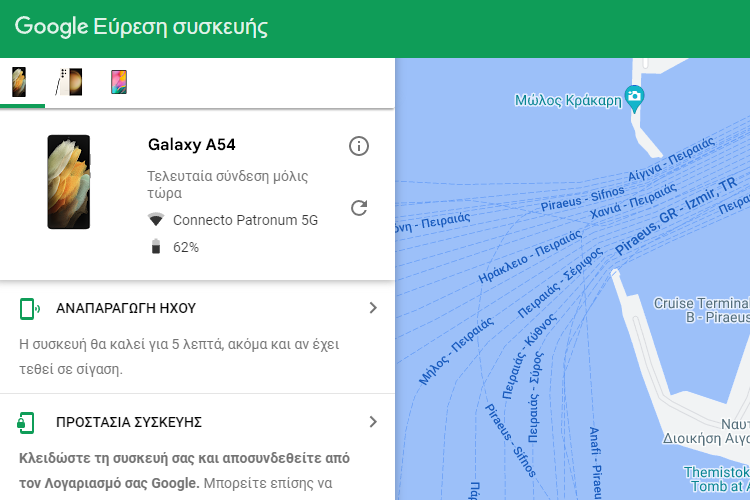The width and height of the screenshot is (750, 500).
Task: Switch to the pink tablet device tab
Action: [119, 82]
